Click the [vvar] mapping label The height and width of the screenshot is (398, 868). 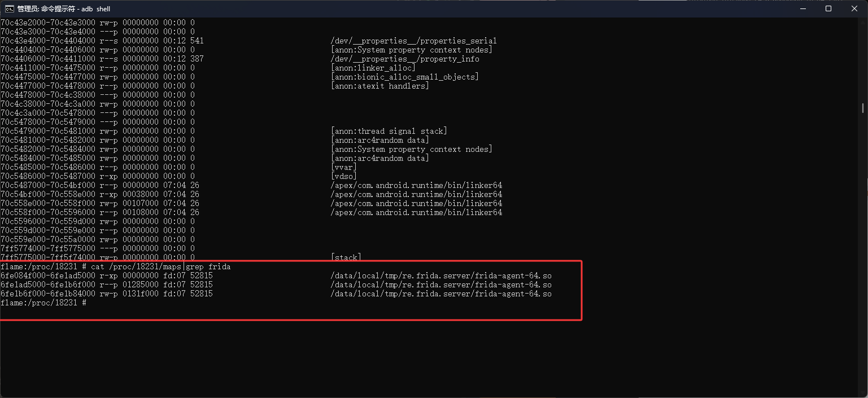pyautogui.click(x=343, y=167)
